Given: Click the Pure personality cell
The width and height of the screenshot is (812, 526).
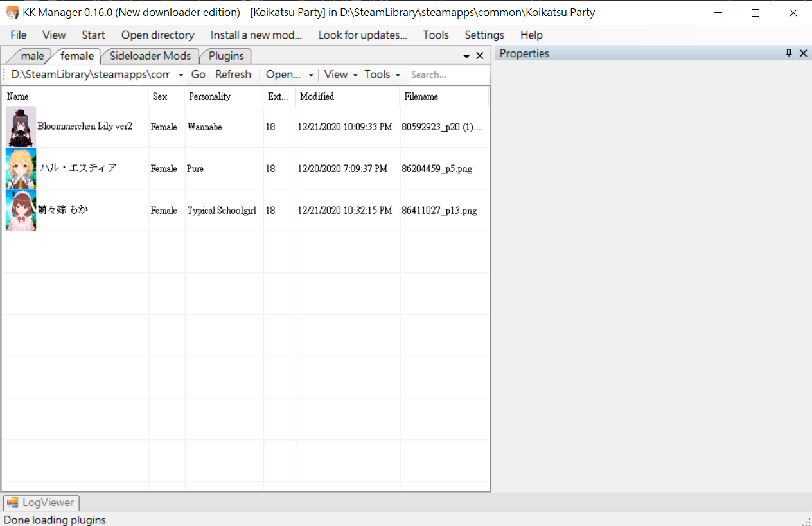Looking at the screenshot, I should (x=195, y=169).
